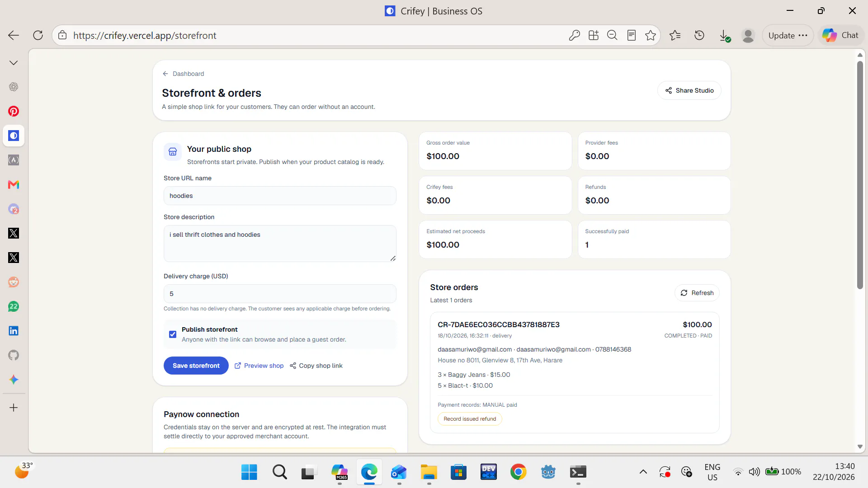Click Save storefront button

pos(196,366)
